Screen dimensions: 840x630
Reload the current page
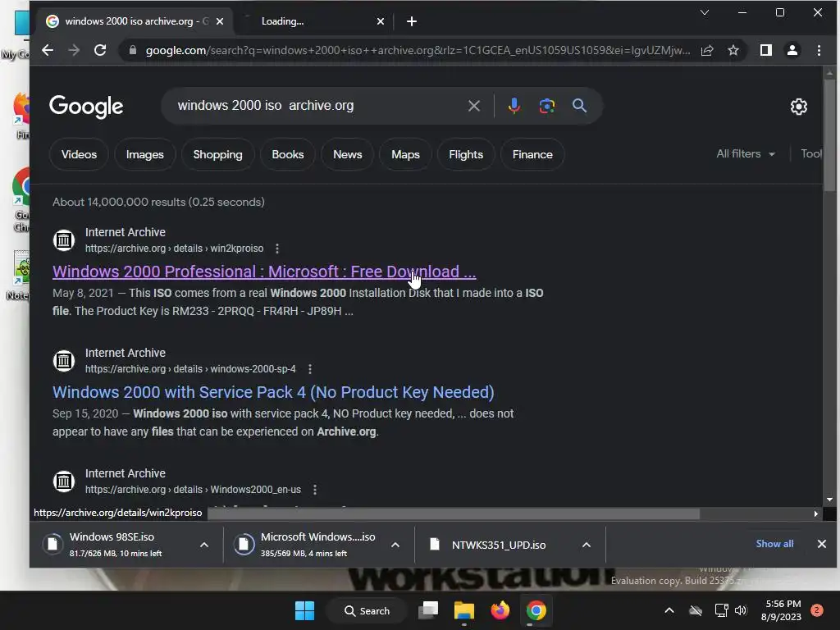tap(100, 50)
